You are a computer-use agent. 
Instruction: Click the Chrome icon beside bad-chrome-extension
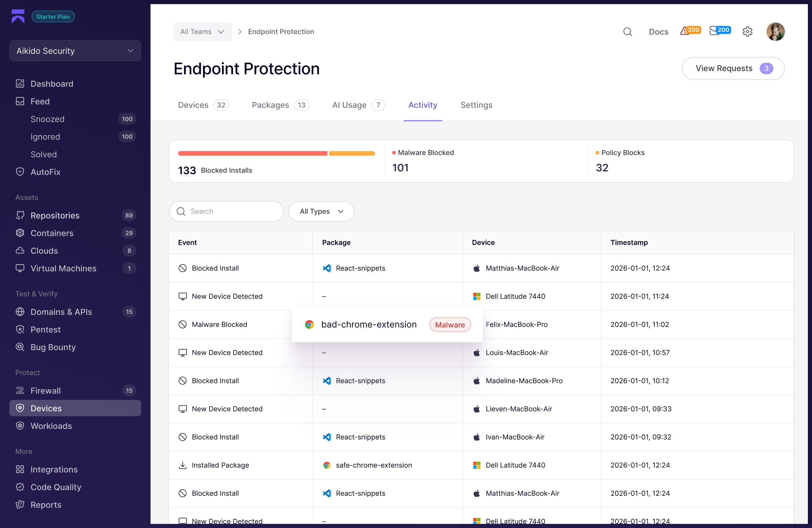pos(309,324)
